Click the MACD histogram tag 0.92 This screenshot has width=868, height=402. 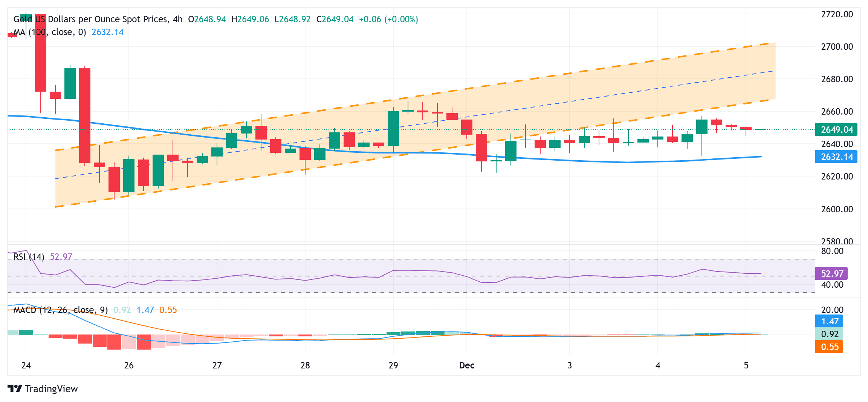tap(829, 334)
